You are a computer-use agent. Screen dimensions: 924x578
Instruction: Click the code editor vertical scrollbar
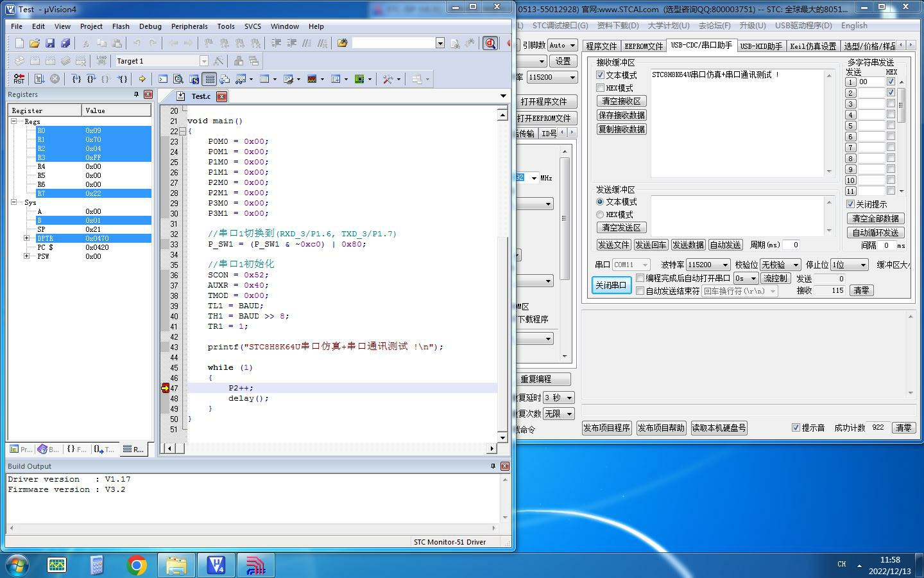(x=502, y=275)
